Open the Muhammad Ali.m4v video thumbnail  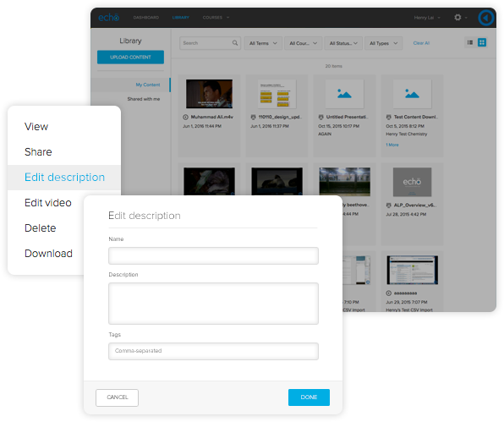[209, 94]
